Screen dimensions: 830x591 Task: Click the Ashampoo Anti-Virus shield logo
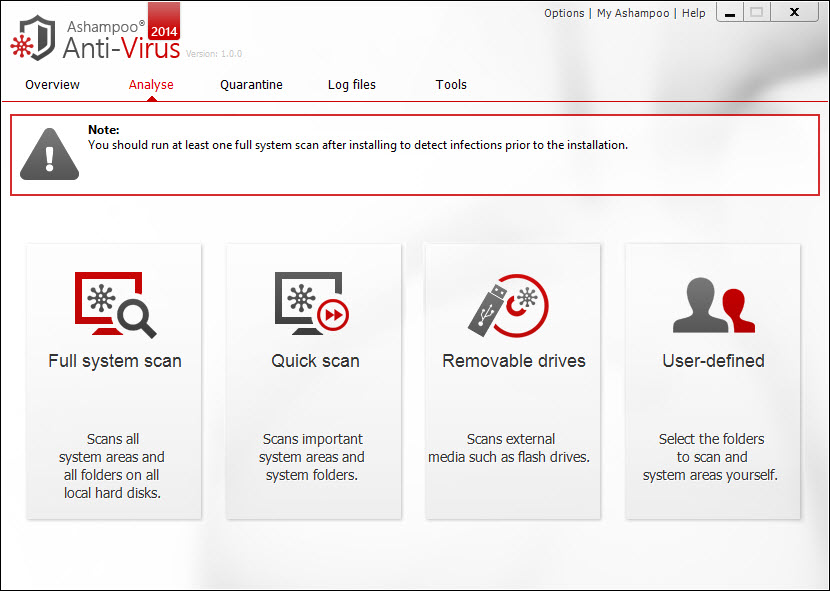tap(33, 38)
